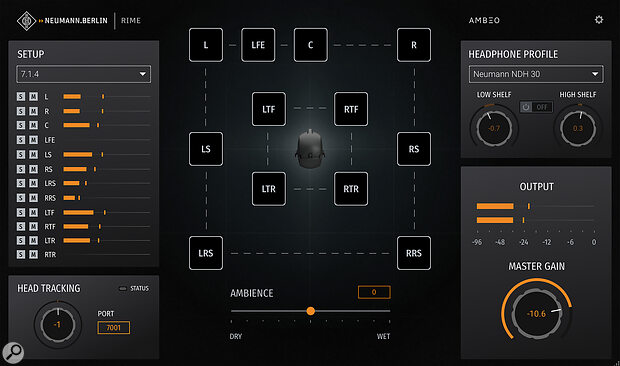
Task: Mute the LTF channel
Action: pyautogui.click(x=34, y=213)
